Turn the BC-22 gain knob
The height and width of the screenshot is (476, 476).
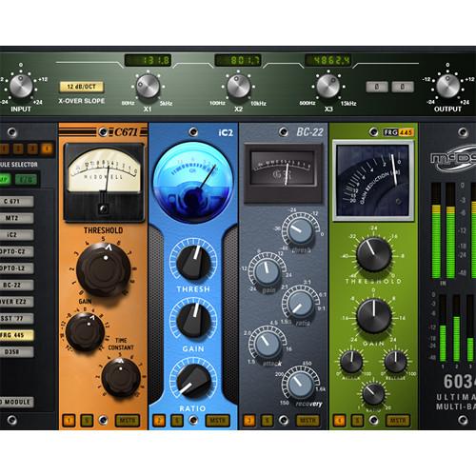(268, 271)
